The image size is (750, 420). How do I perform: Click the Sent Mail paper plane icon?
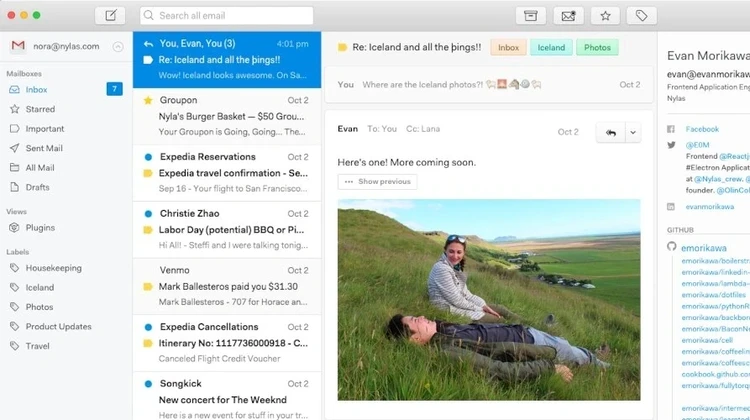(14, 148)
